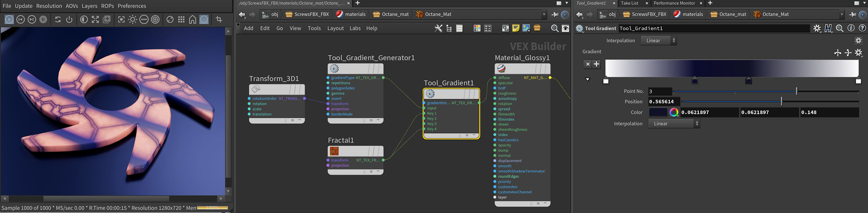The width and height of the screenshot is (868, 213).
Task: Open the search magnifier in network editor
Action: coord(554,28)
